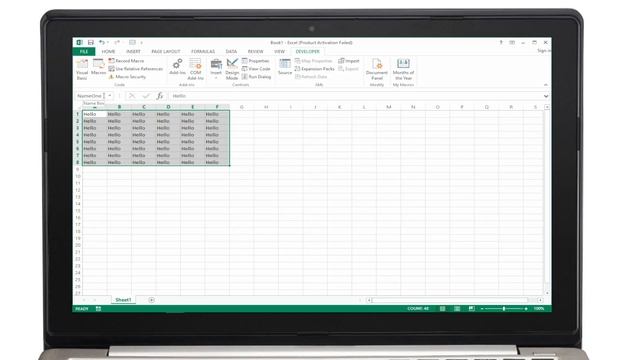This screenshot has height=360, width=640.
Task: Open the Add-Ins manager
Action: click(x=177, y=67)
